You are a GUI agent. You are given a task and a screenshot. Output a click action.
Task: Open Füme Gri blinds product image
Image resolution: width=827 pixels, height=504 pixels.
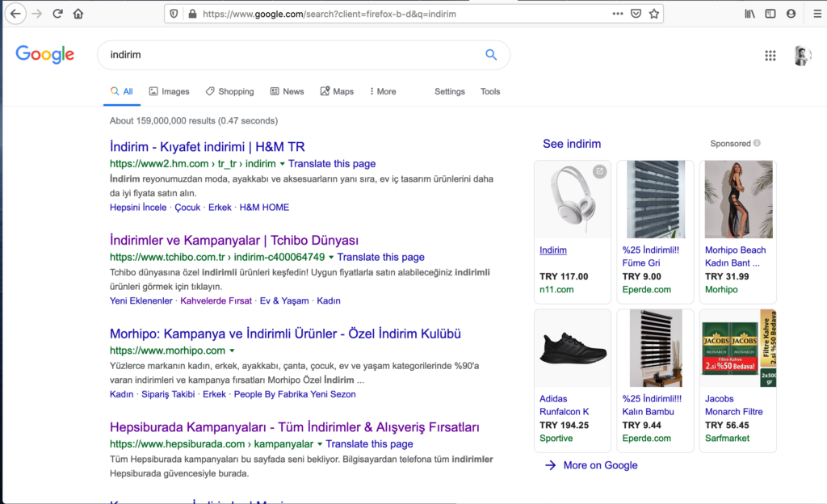656,199
